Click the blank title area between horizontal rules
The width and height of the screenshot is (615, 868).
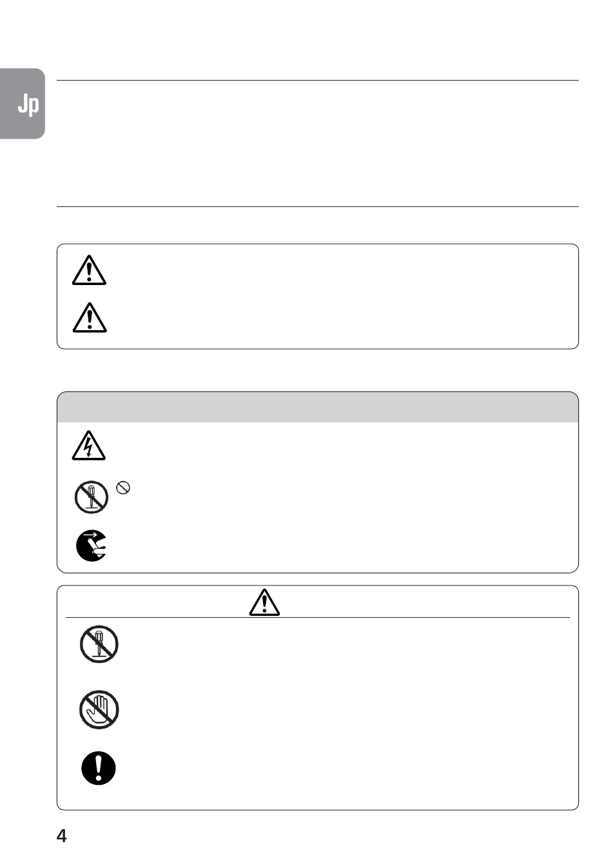point(318,143)
